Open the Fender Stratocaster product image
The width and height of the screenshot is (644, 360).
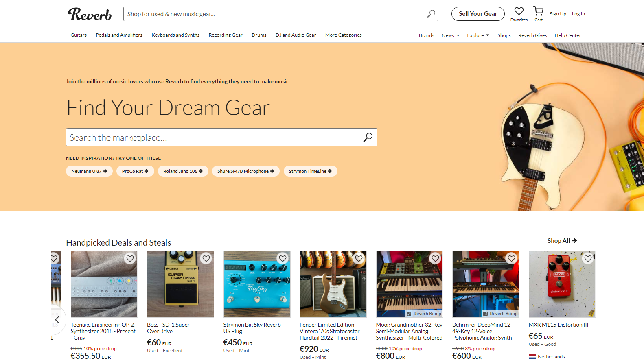[333, 284]
